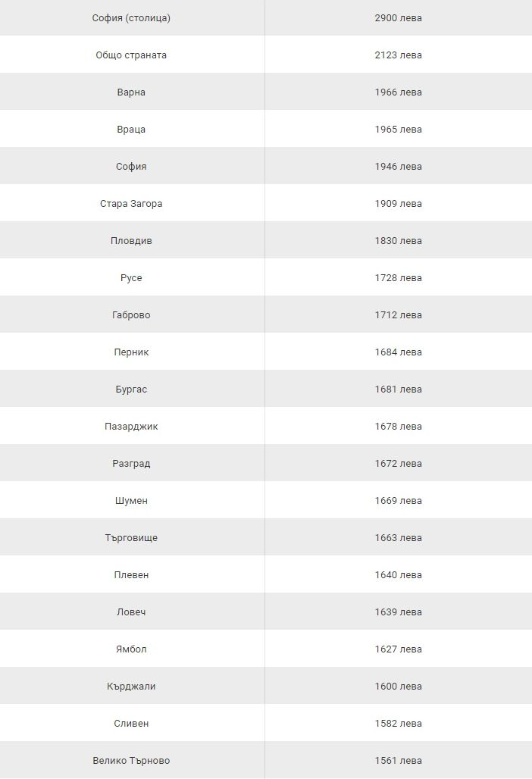This screenshot has height=779, width=532.
Task: Select the 2123 лева value
Action: coord(399,55)
